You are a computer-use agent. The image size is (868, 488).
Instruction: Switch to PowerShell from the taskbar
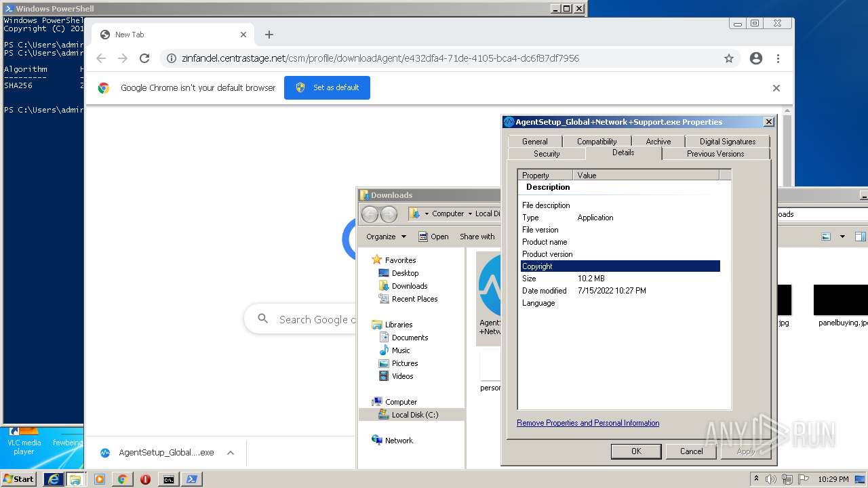[192, 479]
